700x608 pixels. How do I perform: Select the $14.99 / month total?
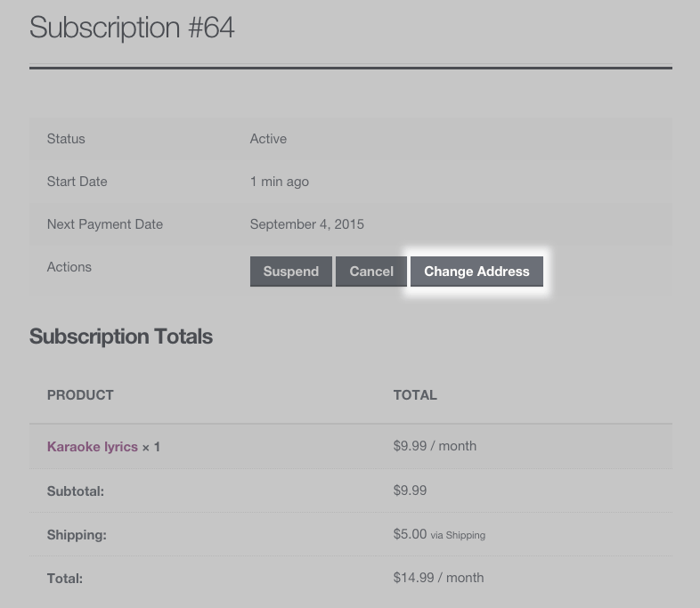[x=438, y=578]
